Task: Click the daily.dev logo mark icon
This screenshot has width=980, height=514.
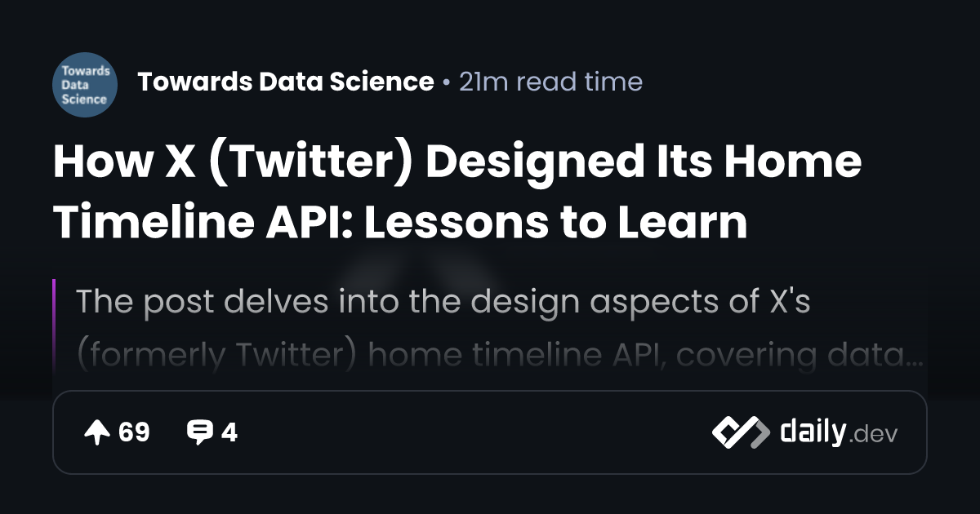Action: point(740,432)
